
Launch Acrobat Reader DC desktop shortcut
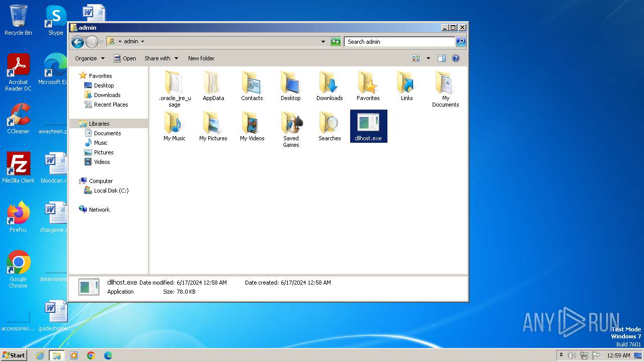(18, 72)
